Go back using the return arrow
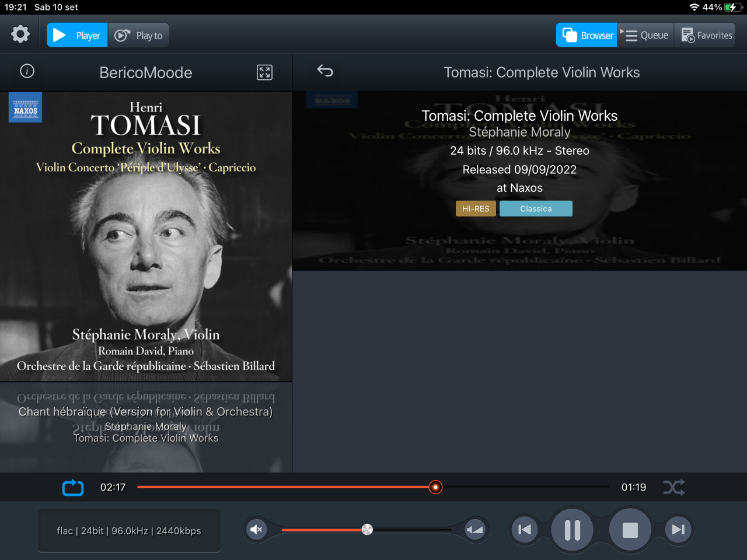 click(x=325, y=71)
